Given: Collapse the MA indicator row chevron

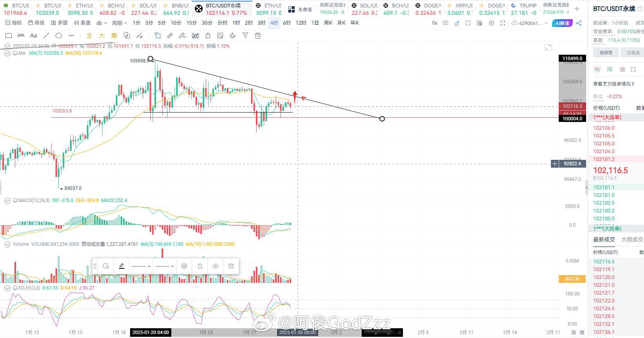Looking at the screenshot, I should pos(7,53).
